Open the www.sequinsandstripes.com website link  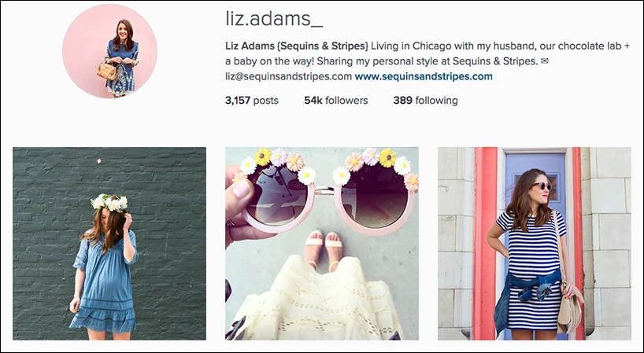coord(424,77)
